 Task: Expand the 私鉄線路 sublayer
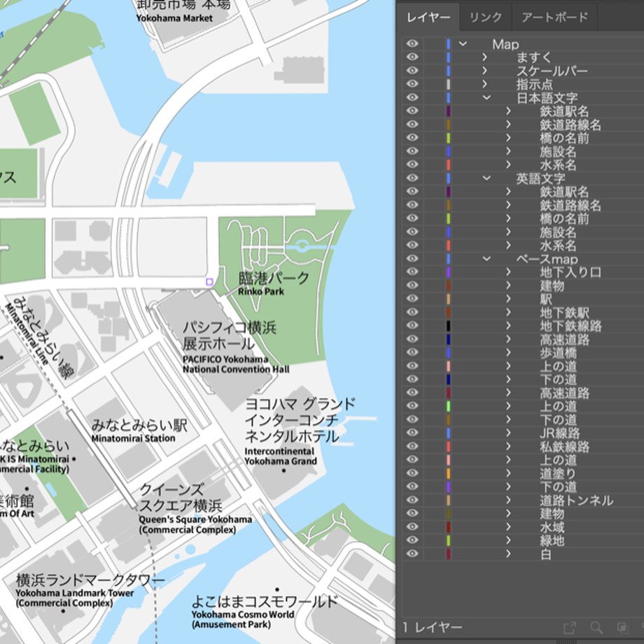(x=508, y=447)
